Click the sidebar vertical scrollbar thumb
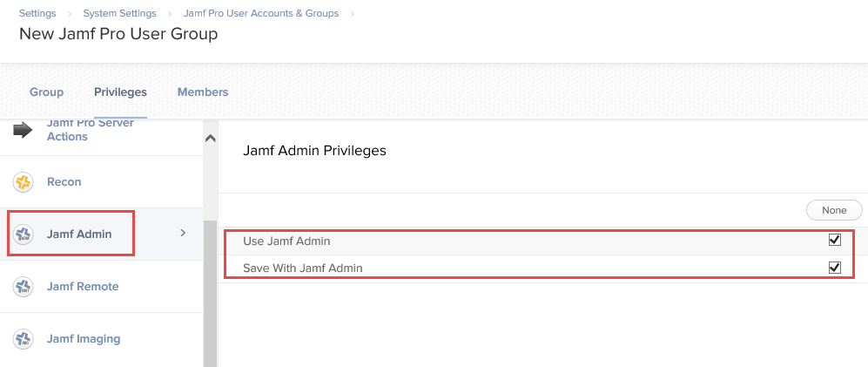Screen dimensions: 868x367 211,293
